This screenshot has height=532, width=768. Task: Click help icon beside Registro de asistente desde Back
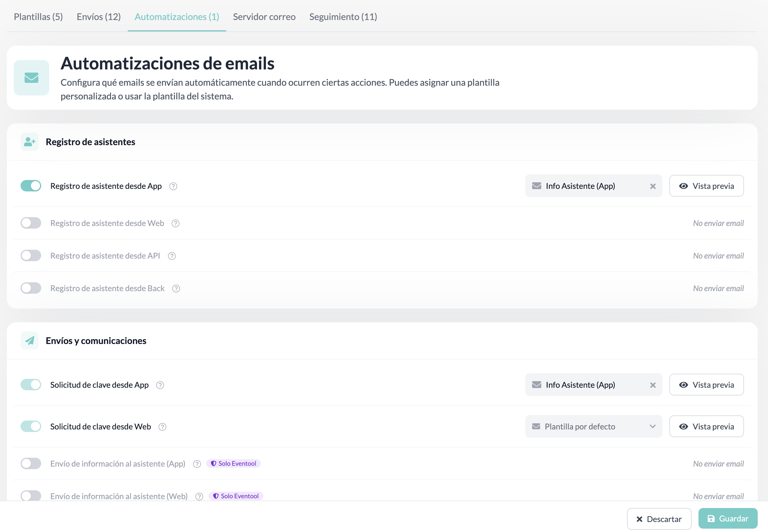pos(176,289)
